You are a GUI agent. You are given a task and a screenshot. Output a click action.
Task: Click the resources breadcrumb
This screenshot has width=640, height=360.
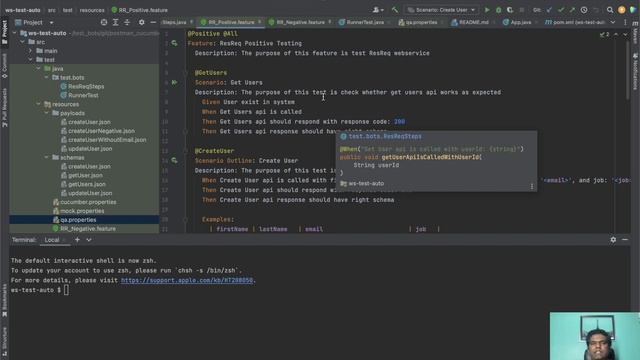92,10
